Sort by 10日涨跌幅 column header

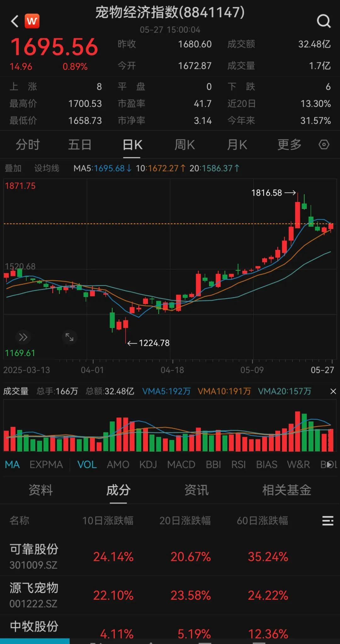[108, 521]
